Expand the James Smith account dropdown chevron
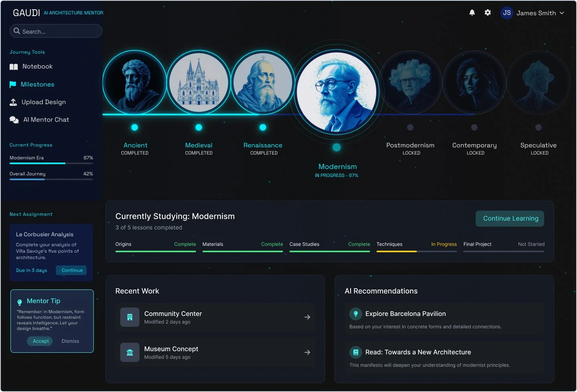The height and width of the screenshot is (392, 577). [562, 13]
